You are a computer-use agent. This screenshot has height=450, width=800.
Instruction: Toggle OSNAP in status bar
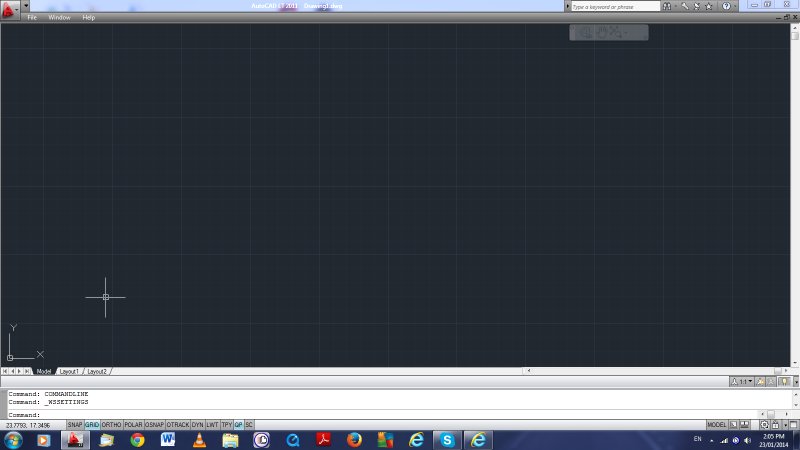154,424
